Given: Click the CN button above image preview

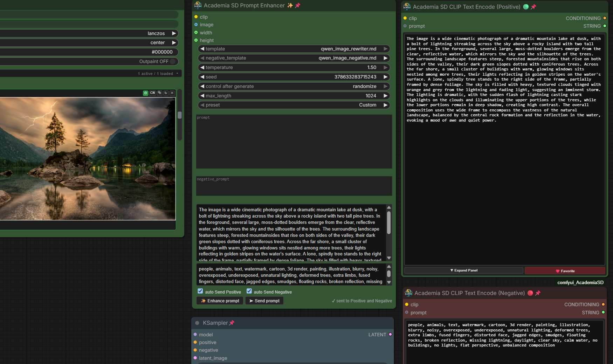Looking at the screenshot, I should [152, 93].
